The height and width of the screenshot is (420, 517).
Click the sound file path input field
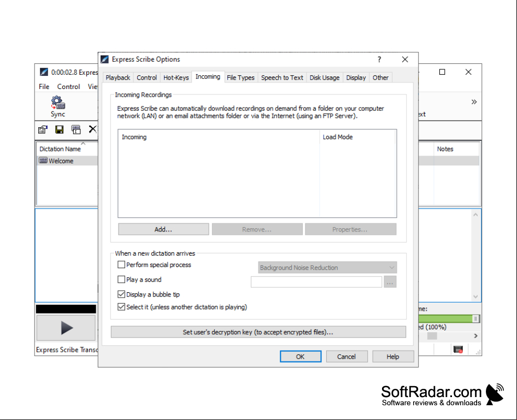tap(316, 282)
